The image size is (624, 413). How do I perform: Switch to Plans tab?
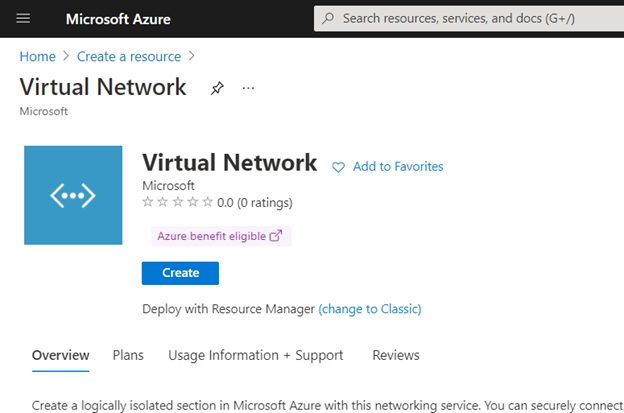coord(128,355)
